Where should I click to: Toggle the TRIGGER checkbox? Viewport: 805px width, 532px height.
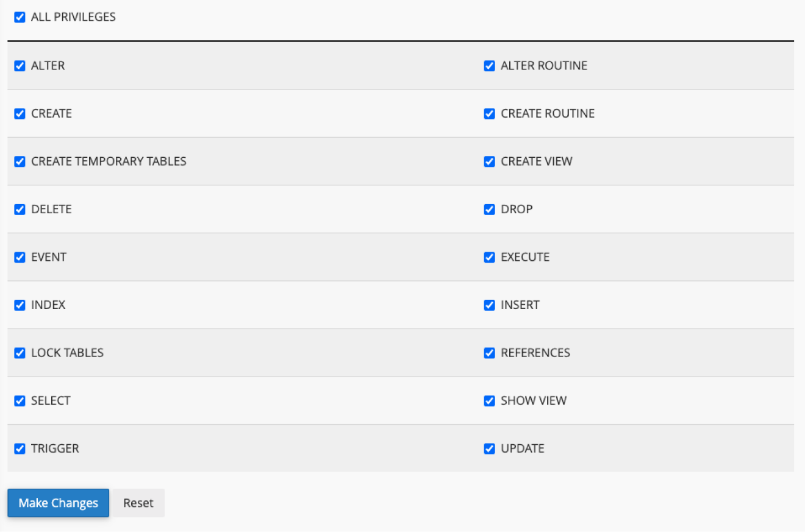click(20, 449)
